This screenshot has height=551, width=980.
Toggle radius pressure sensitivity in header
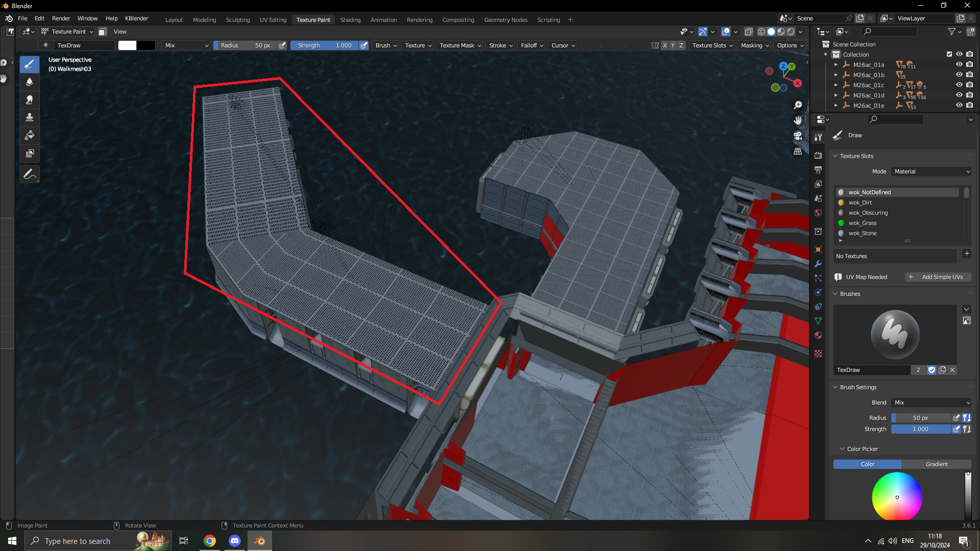click(x=282, y=45)
